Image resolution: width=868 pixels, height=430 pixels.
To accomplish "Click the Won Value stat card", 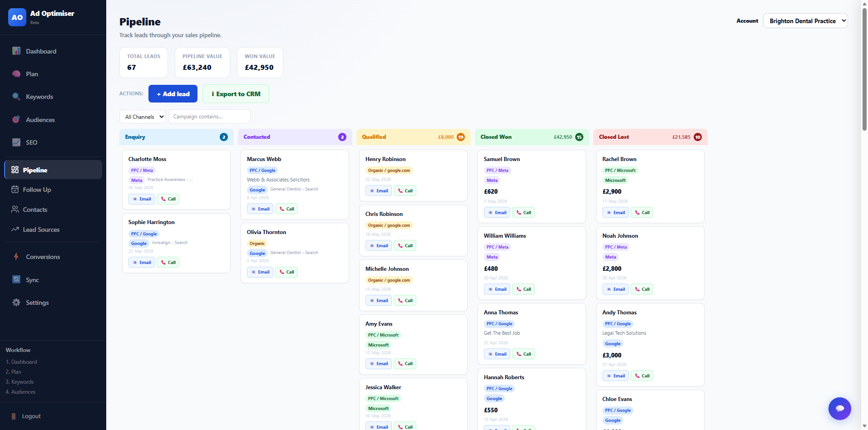I will 260,63.
